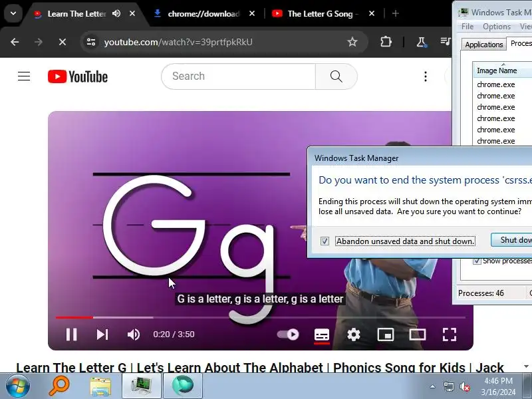The image size is (532, 399).
Task: Go back with browser back arrow
Action: pos(15,42)
